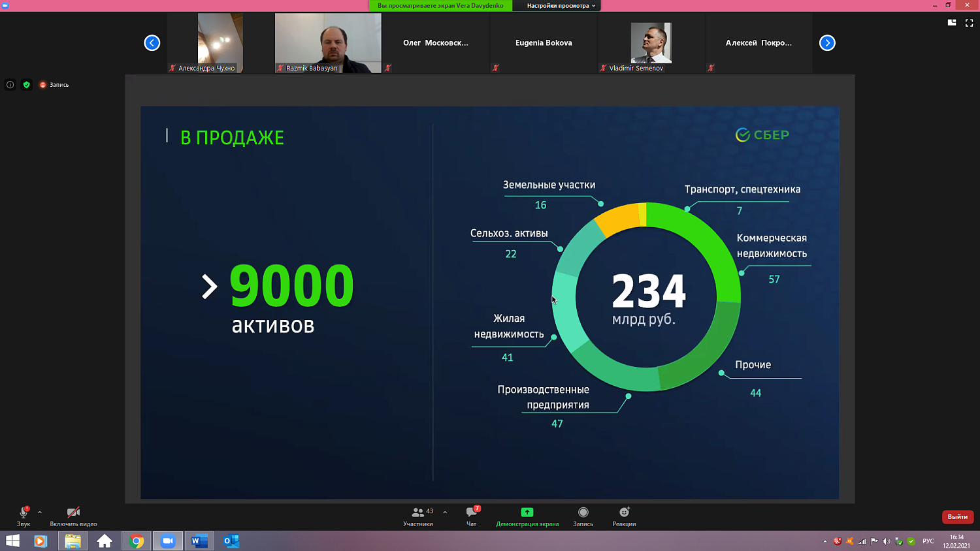Click the green screen-sharing notice for Vera Davydenko
Viewport: 980px width, 551px height.
440,6
